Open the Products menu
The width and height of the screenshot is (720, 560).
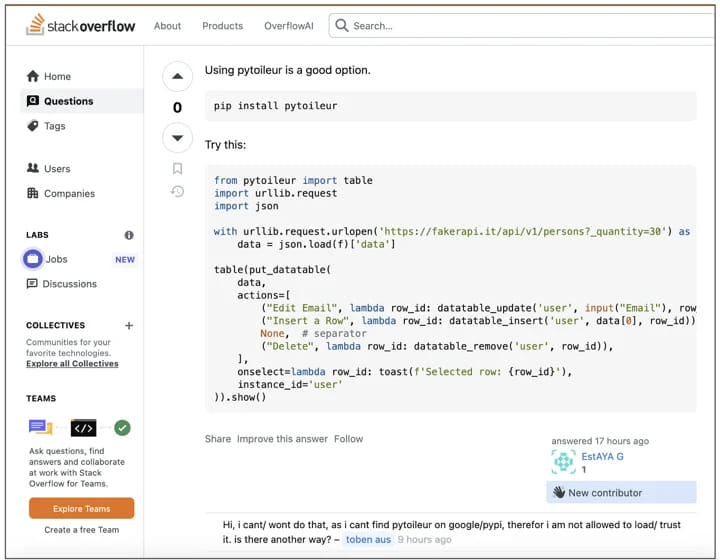click(222, 26)
